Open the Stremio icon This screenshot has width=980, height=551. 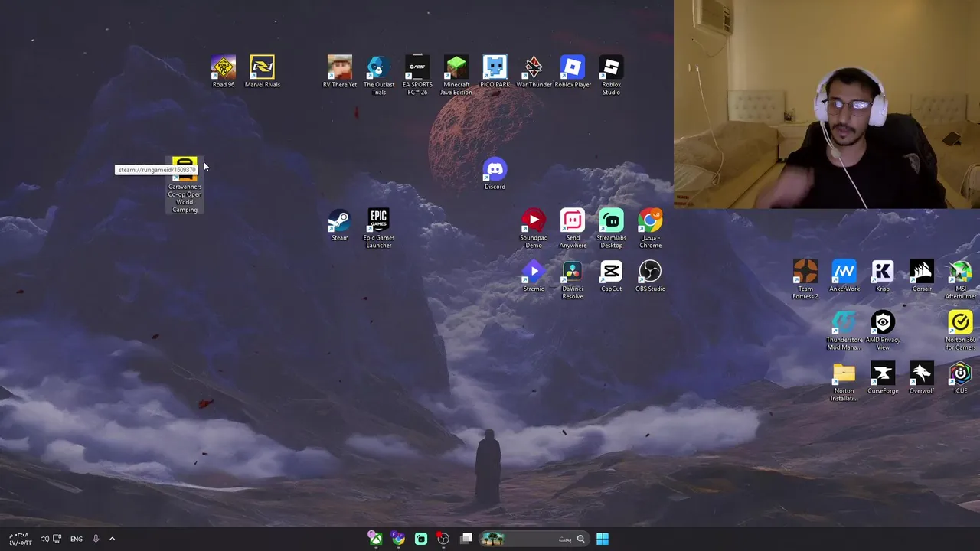point(534,275)
